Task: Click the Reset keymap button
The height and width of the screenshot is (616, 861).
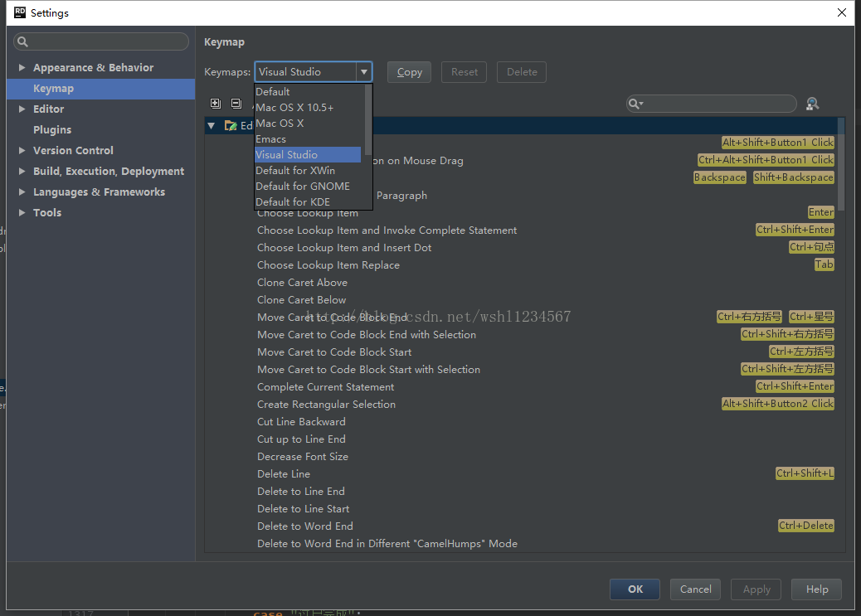Action: click(464, 72)
